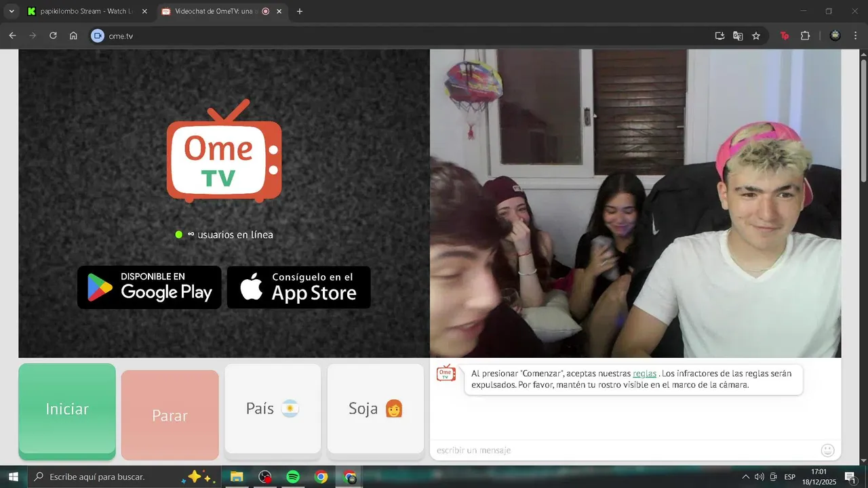Screen dimensions: 868x488
Task: Open the volume speaker tray icon
Action: click(759, 477)
